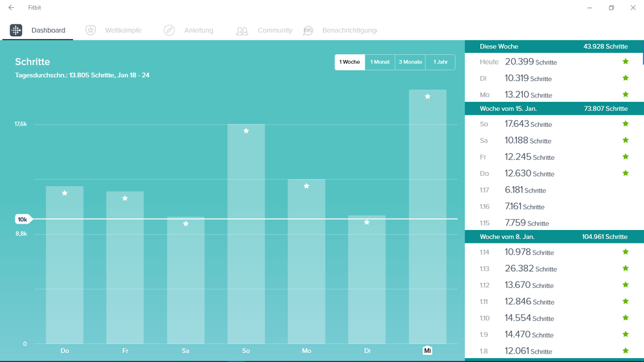Click the Fr bar in the chart

[125, 267]
